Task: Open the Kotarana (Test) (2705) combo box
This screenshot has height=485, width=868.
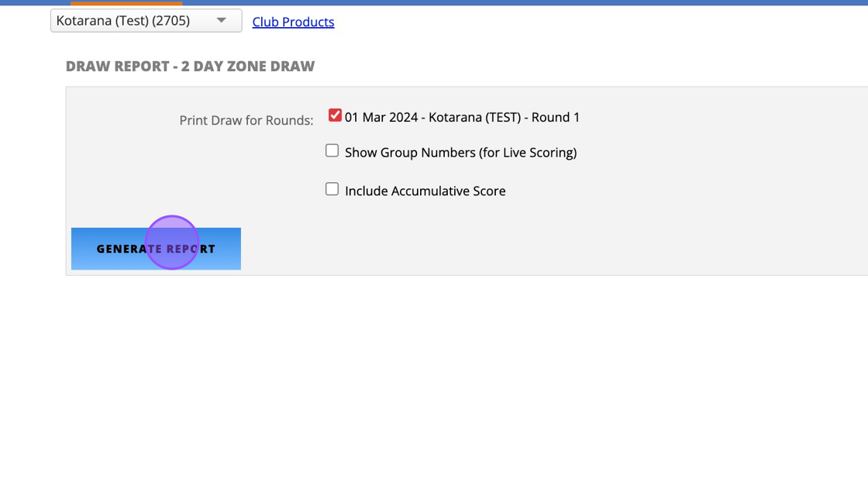Action: tap(146, 21)
